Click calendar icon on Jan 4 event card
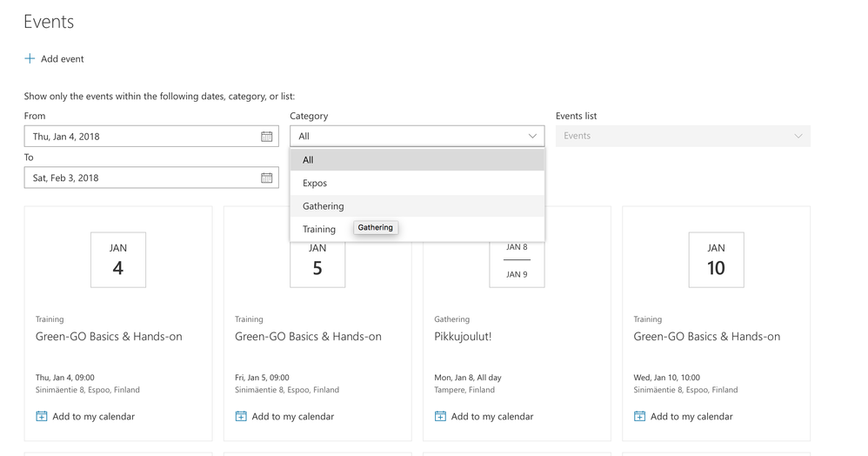Image resolution: width=868 pixels, height=456 pixels. point(42,416)
